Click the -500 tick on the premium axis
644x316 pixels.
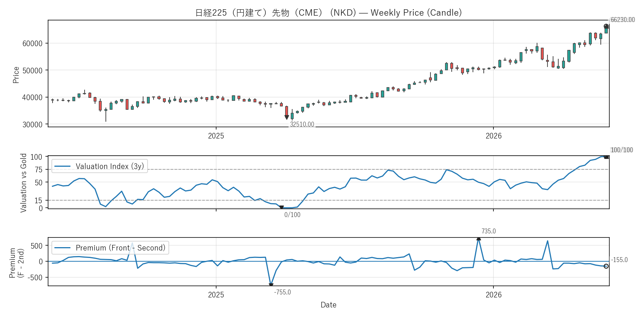[35, 278]
